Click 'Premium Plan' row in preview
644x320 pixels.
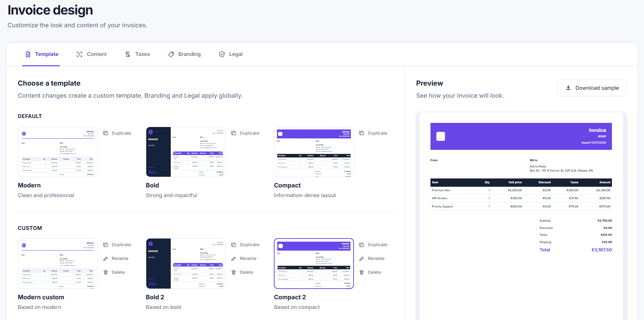(521, 190)
